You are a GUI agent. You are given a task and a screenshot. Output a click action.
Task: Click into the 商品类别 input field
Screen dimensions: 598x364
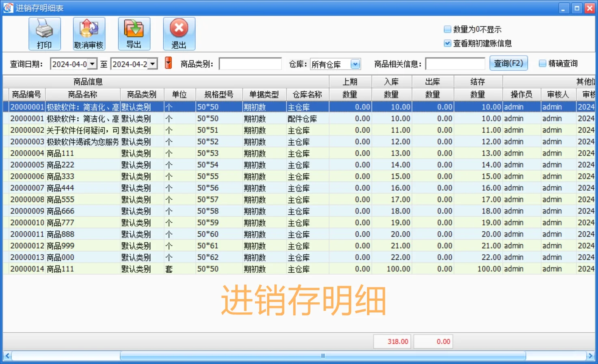[x=250, y=63]
